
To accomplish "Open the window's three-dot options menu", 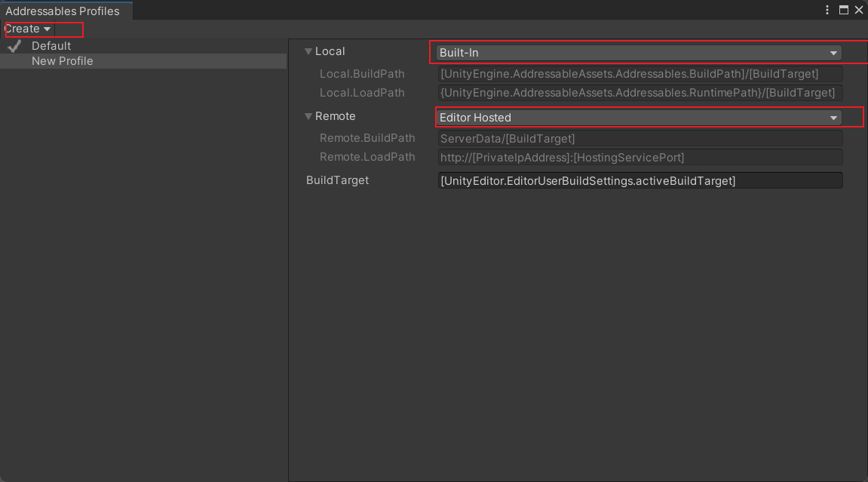I will pyautogui.click(x=829, y=10).
